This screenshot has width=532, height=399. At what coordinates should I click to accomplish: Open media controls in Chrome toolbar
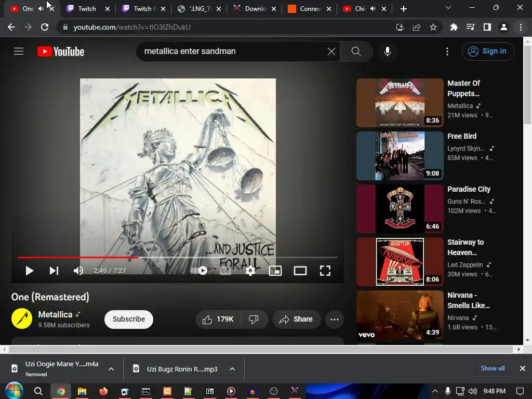coord(470,27)
